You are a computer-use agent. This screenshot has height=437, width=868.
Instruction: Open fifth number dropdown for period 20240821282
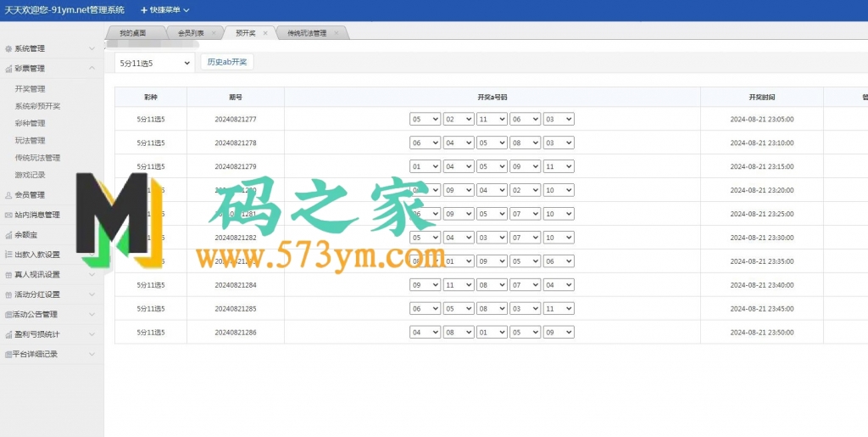(559, 238)
